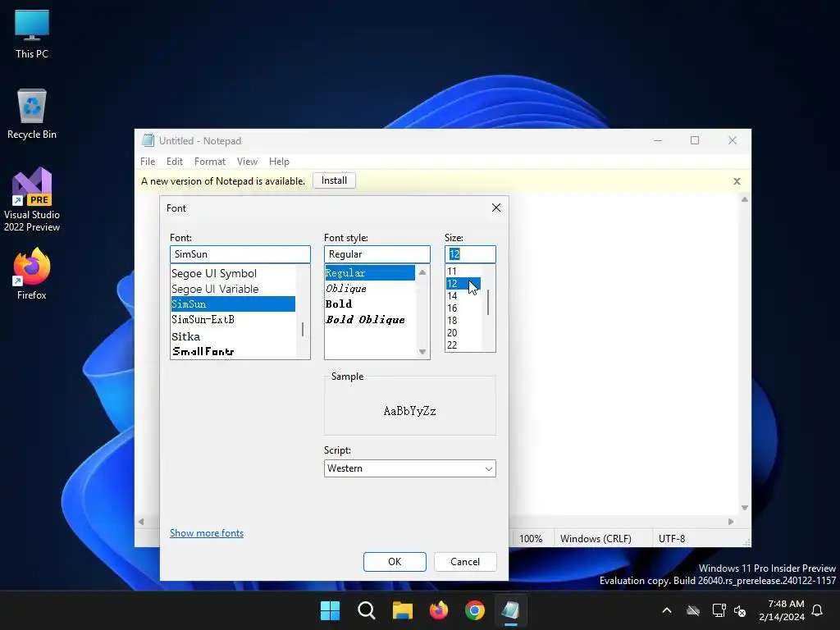Click the Windows (CRLF) status entry

tap(596, 538)
